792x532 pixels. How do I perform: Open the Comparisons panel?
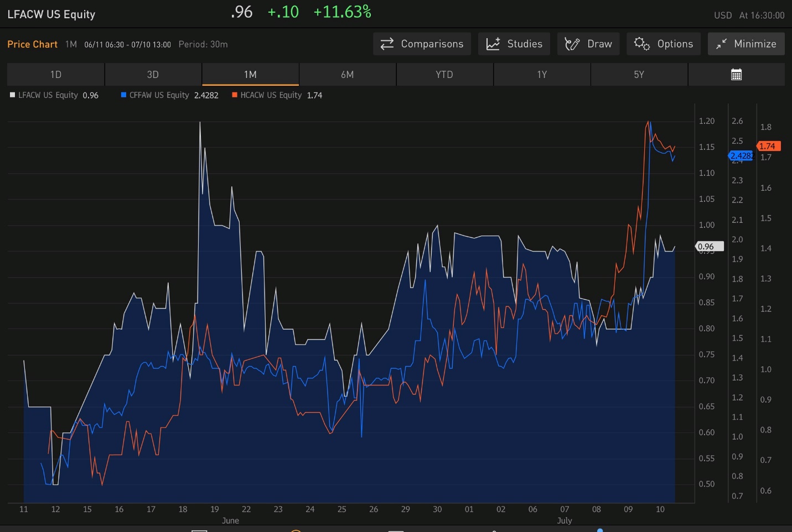pyautogui.click(x=422, y=44)
